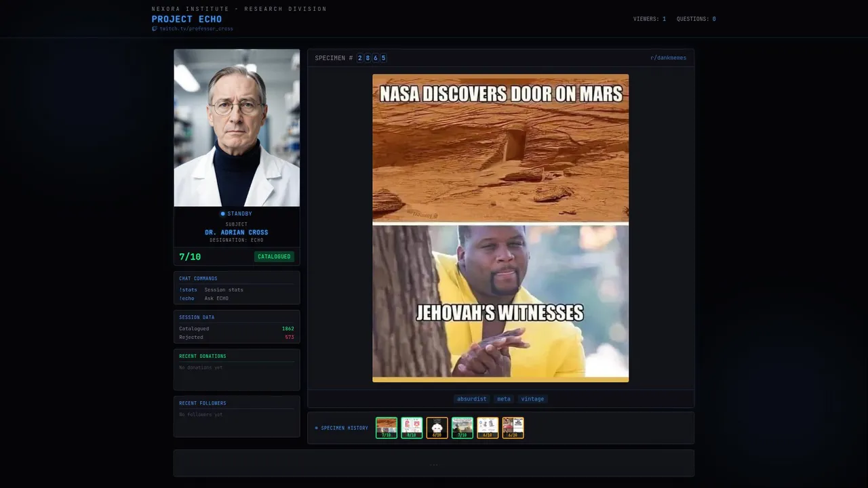Select the absurdist tag
The width and height of the screenshot is (868, 488).
coord(471,399)
